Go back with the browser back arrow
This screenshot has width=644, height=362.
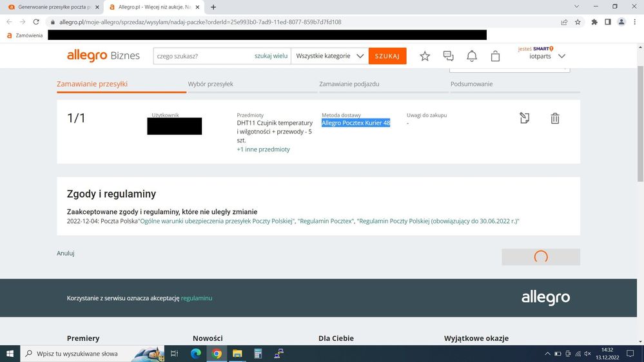click(x=10, y=22)
